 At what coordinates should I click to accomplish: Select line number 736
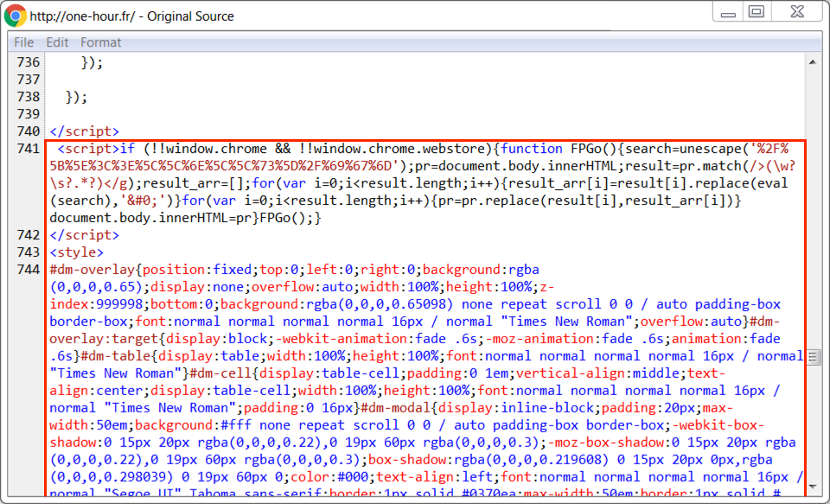[x=29, y=62]
